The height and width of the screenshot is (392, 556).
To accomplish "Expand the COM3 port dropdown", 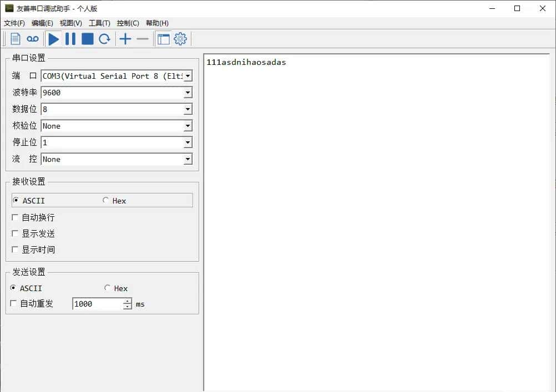I will tap(188, 76).
